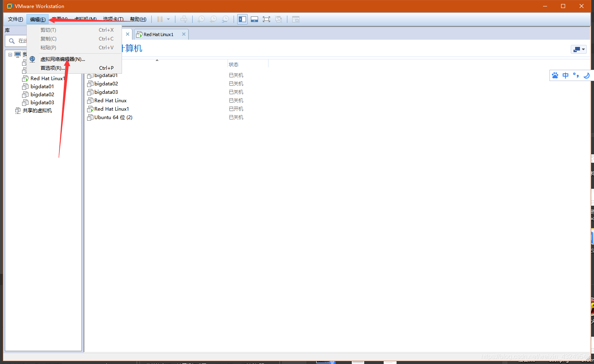This screenshot has width=594, height=364.
Task: Select 复制(C) in the edit menu
Action: tap(74, 39)
